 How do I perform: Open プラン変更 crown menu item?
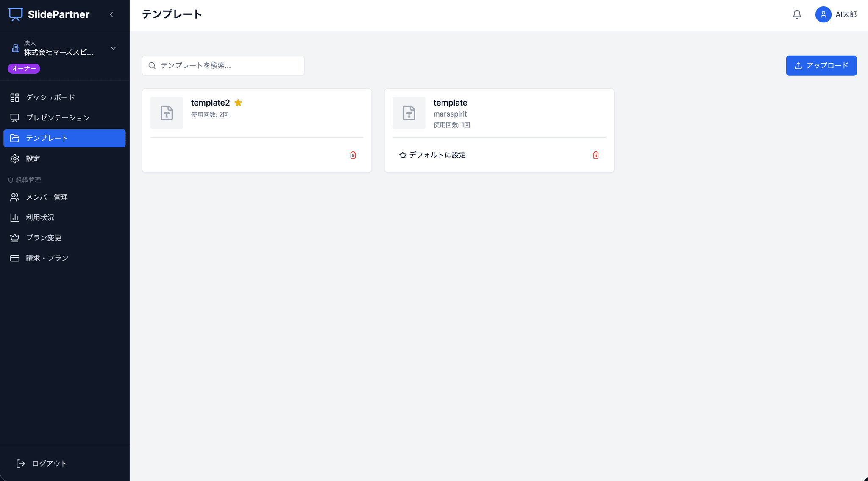44,238
